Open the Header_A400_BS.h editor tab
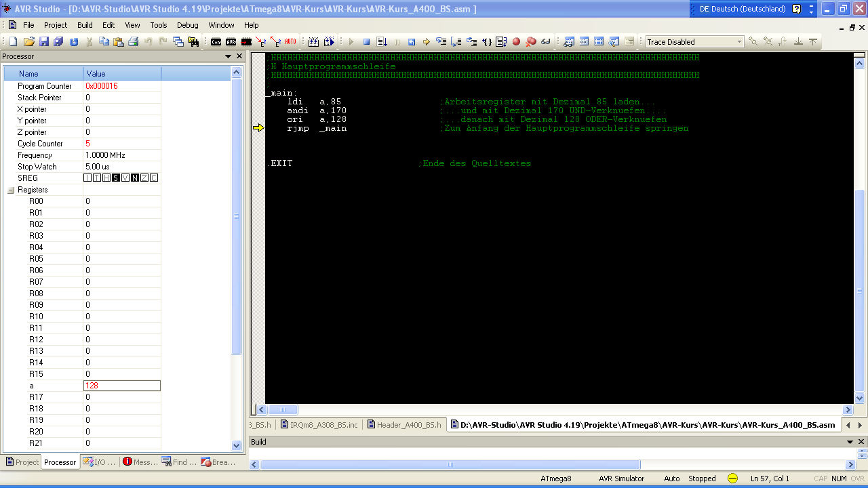This screenshot has width=868, height=488. tap(403, 425)
